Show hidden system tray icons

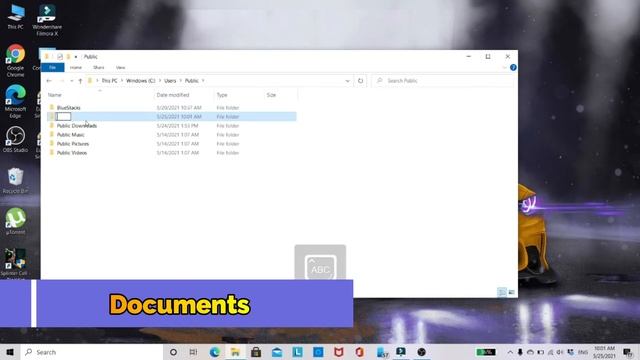pyautogui.click(x=510, y=352)
